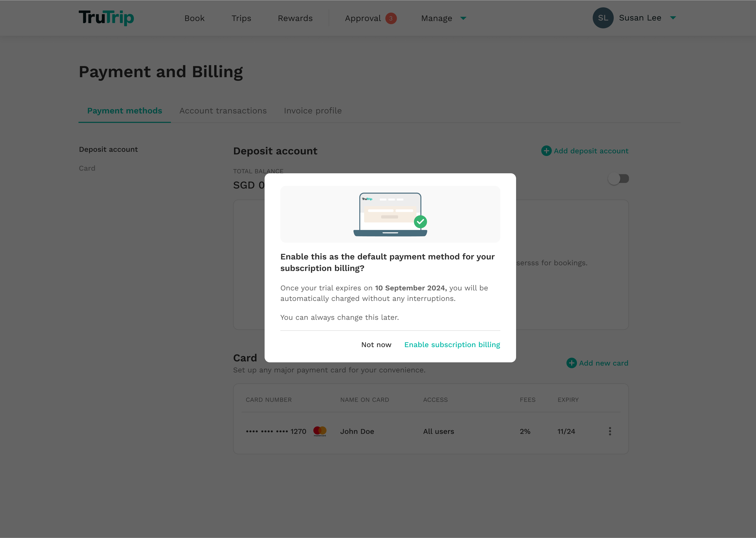Select Deposit account in the side list
The height and width of the screenshot is (538, 756).
point(108,149)
